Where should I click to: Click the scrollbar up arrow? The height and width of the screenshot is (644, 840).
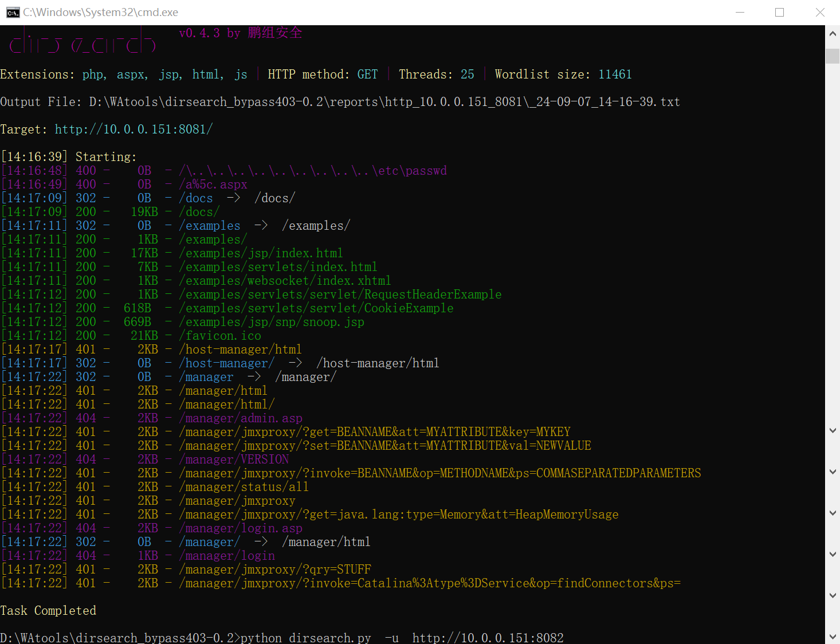833,34
